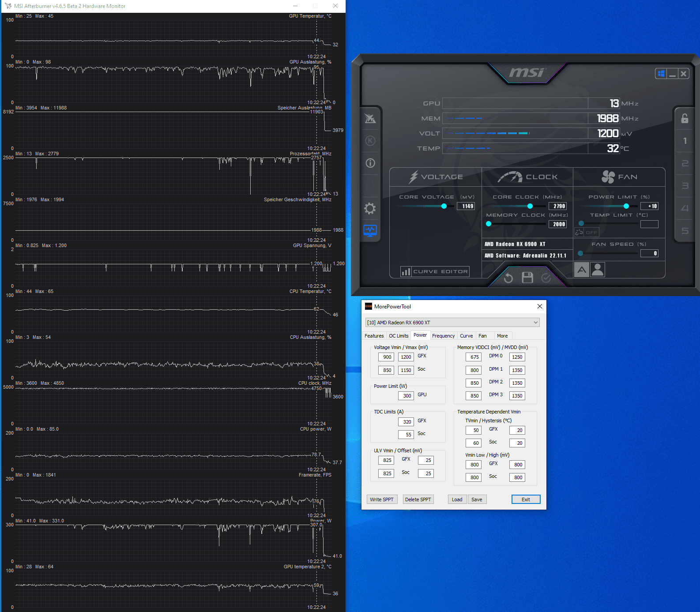The image size is (700, 612).
Task: Click DPM 0 MVDD field 1250
Action: tap(517, 357)
